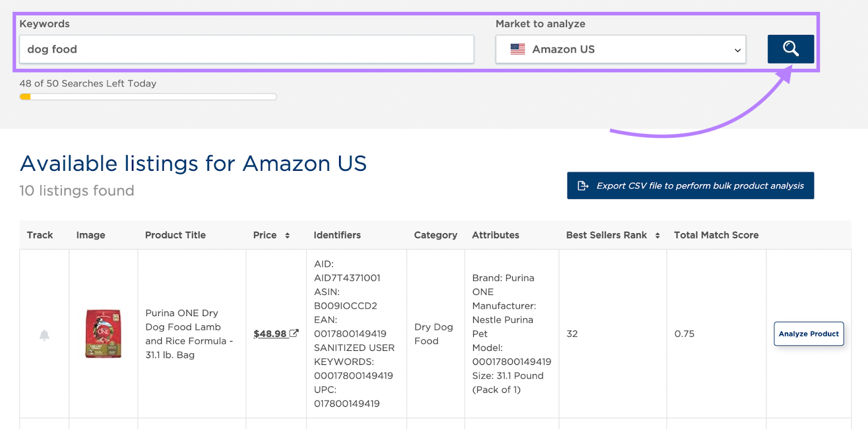Sort by the Best Sellers Rank header
This screenshot has width=868, height=429.
[x=606, y=235]
